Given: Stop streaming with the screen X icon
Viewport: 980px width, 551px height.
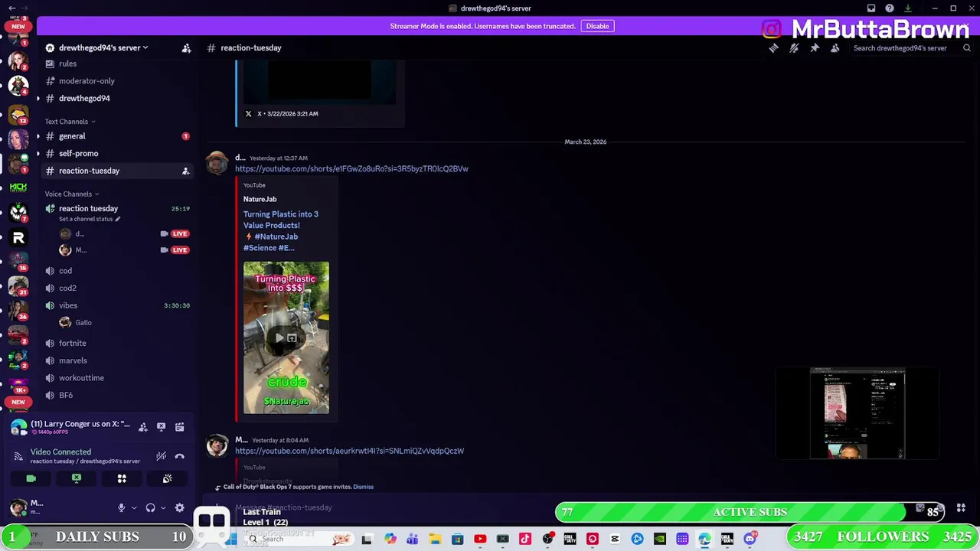Looking at the screenshot, I should (161, 427).
